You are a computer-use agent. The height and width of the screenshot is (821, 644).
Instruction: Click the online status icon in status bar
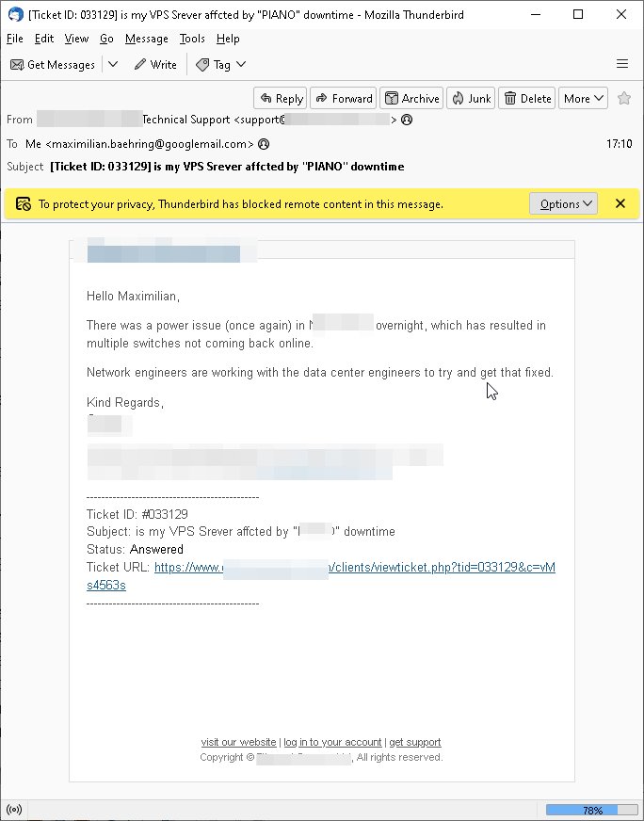point(15,810)
